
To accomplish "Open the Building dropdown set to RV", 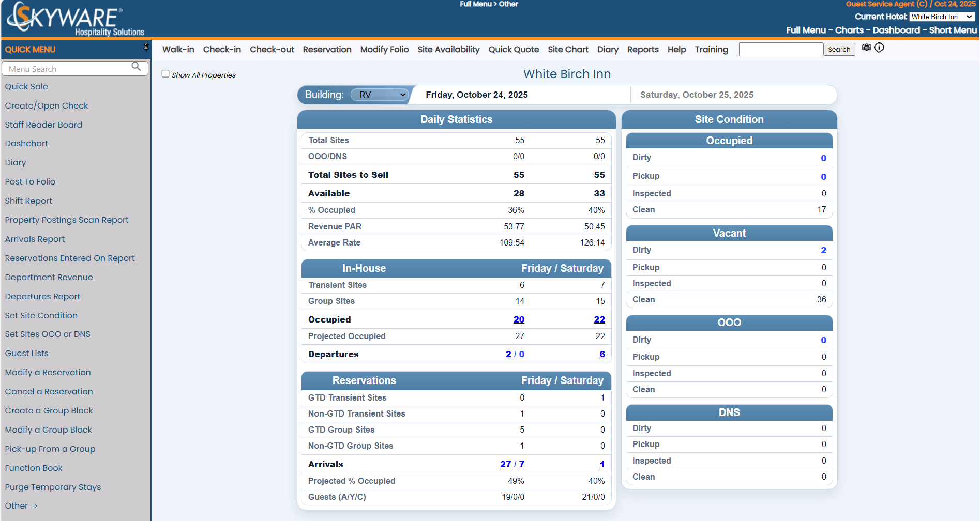I will tap(380, 95).
